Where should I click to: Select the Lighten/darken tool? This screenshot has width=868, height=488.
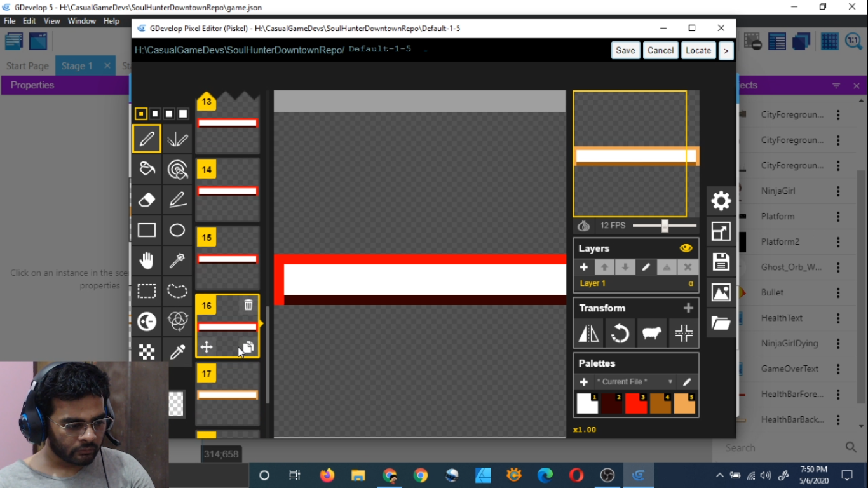(147, 322)
